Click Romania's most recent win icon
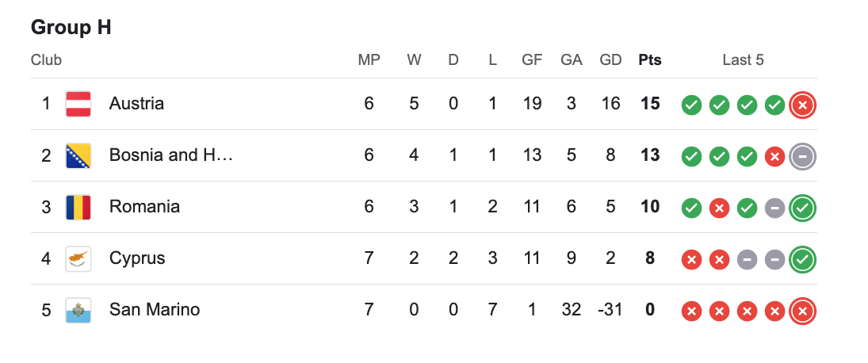Image resolution: width=868 pixels, height=363 pixels. [x=803, y=208]
